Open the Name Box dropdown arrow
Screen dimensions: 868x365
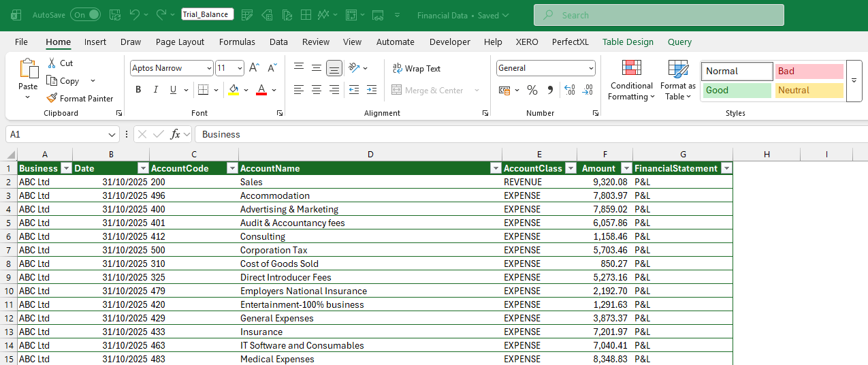tap(112, 134)
